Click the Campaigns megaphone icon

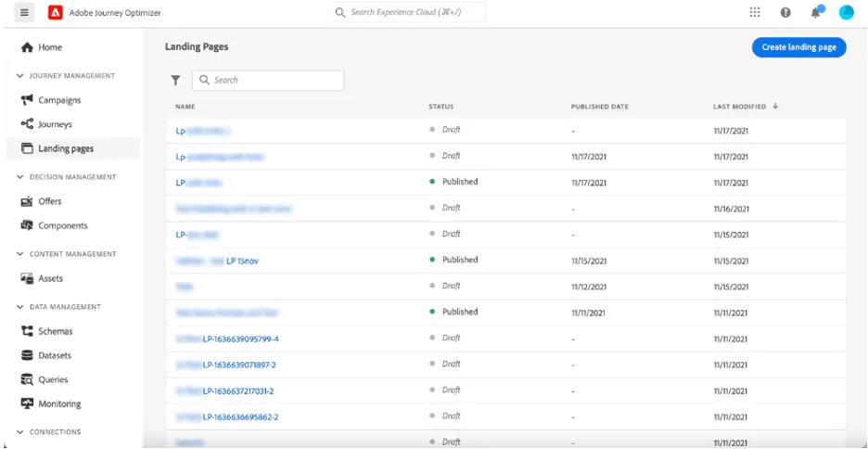tap(27, 100)
